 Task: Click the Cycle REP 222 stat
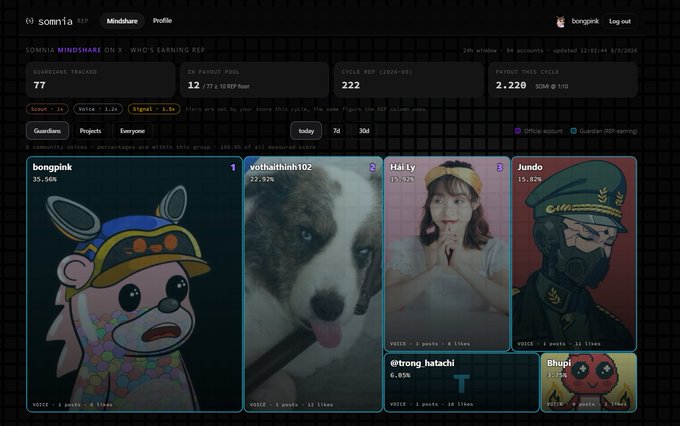[409, 80]
